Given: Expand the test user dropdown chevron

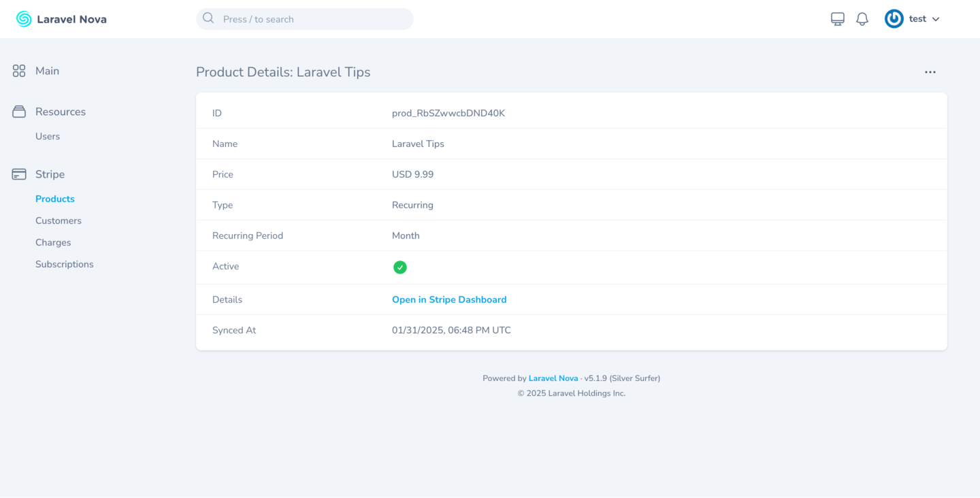Looking at the screenshot, I should 936,19.
